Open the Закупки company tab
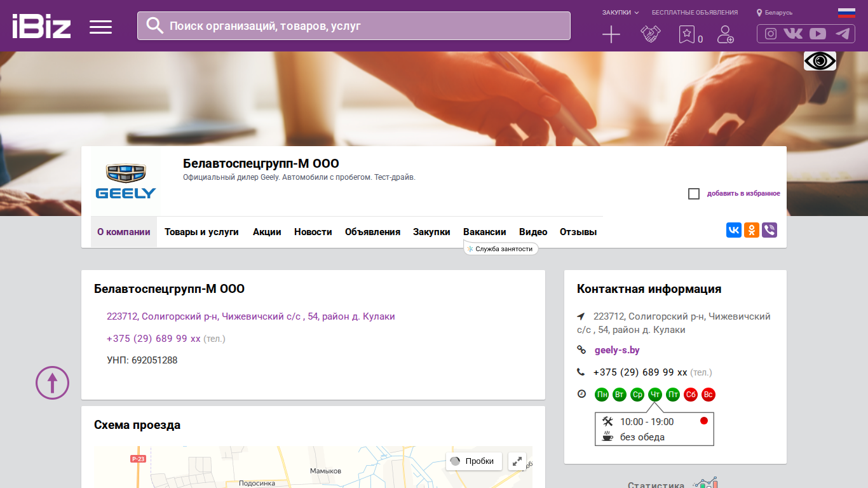 (431, 232)
